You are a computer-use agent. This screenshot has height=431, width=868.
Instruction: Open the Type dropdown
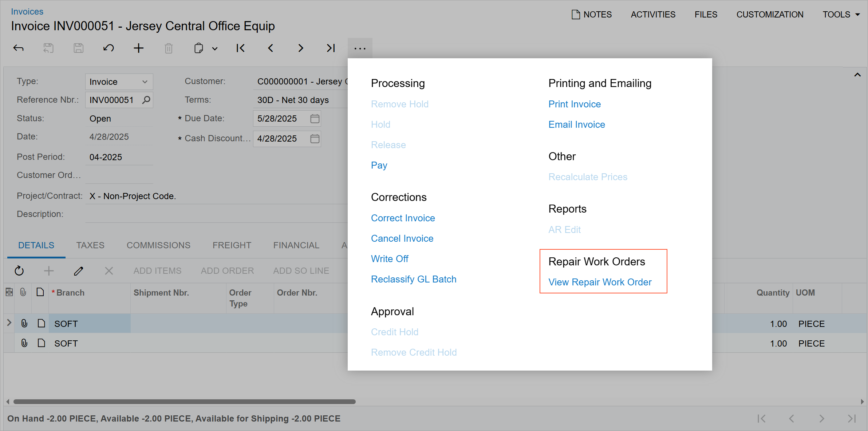[145, 82]
